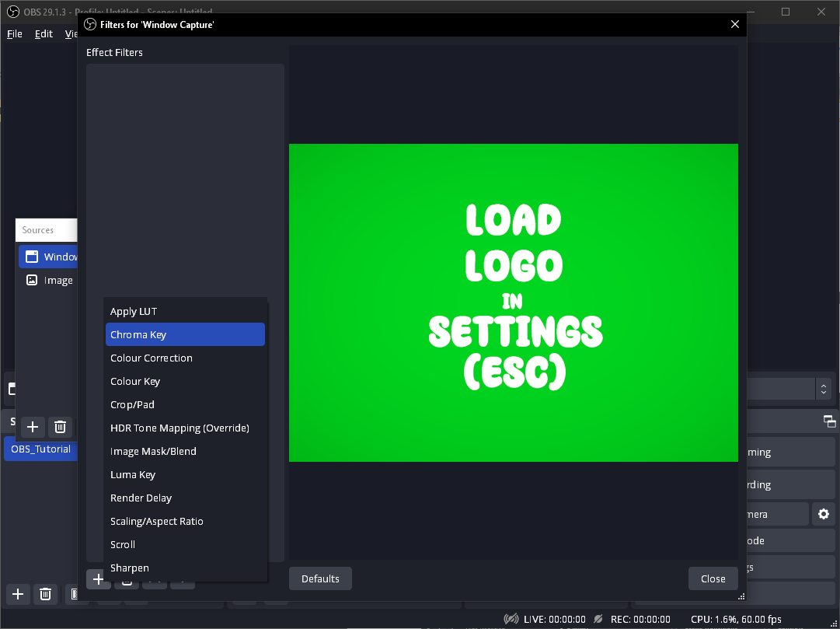Click the plus icon in Sources panel
Image resolution: width=840 pixels, height=629 pixels.
pyautogui.click(x=32, y=427)
